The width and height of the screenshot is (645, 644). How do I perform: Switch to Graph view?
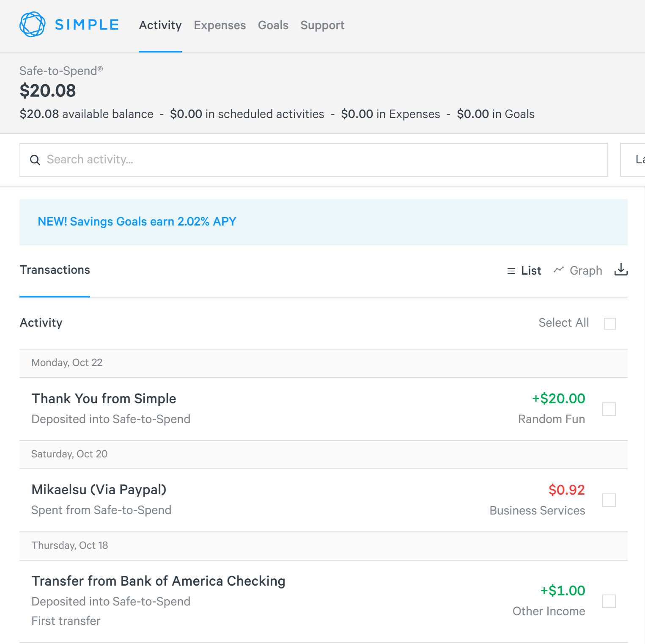578,271
